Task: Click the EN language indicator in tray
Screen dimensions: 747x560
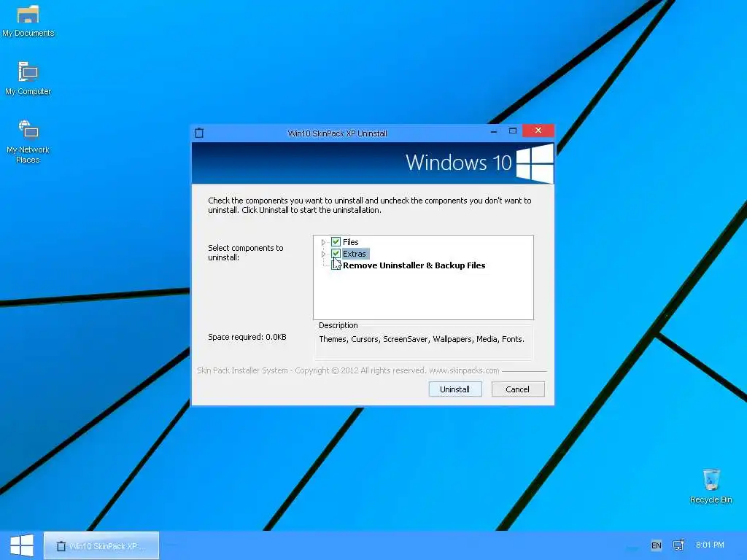Action: [656, 545]
